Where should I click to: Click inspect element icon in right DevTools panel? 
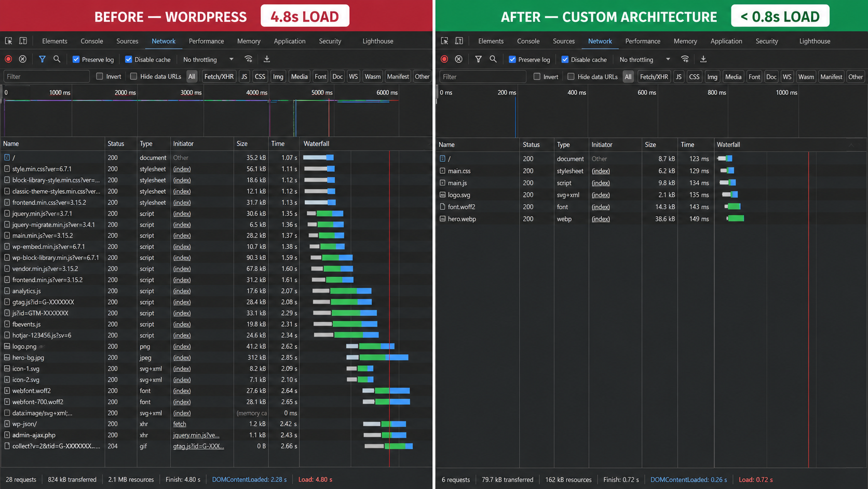click(x=445, y=41)
